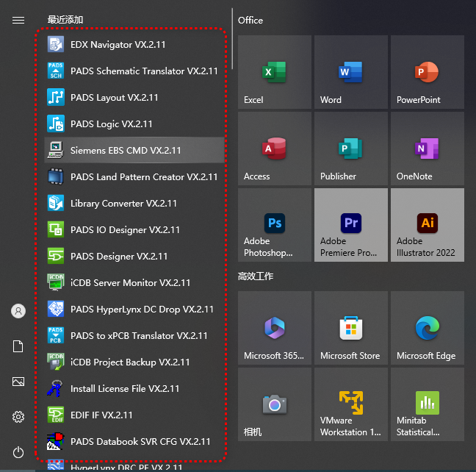476x472 pixels.
Task: Open the Excel tile
Action: pyautogui.click(x=275, y=72)
